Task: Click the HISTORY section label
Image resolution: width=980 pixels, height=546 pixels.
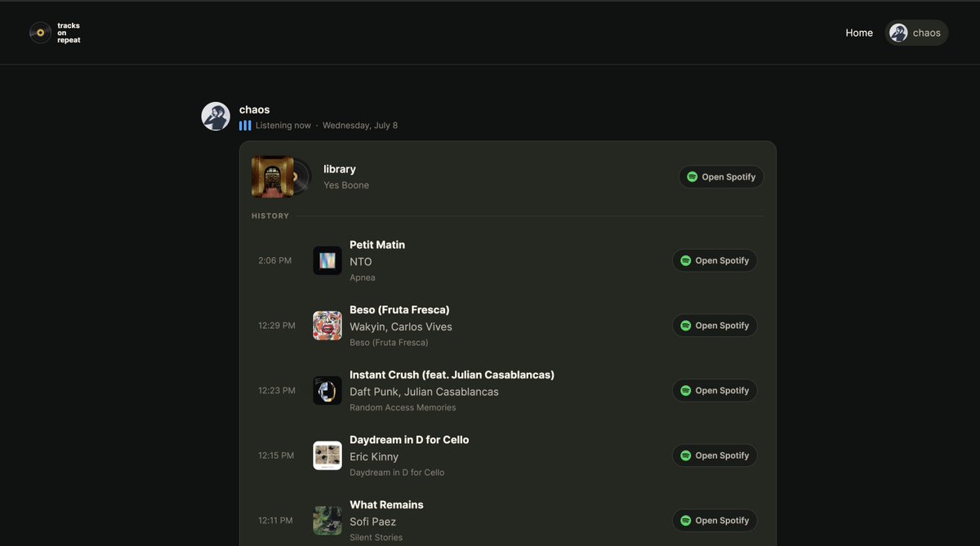Action: pos(270,216)
